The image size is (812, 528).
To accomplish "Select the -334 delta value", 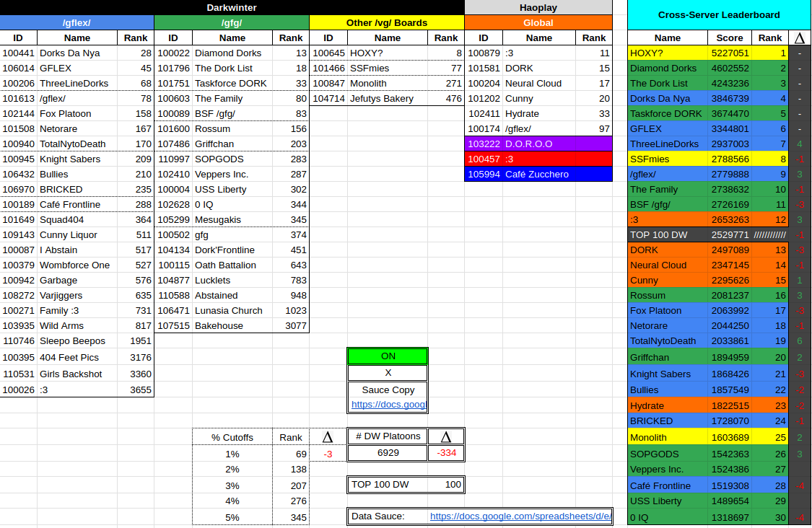I will pyautogui.click(x=446, y=453).
